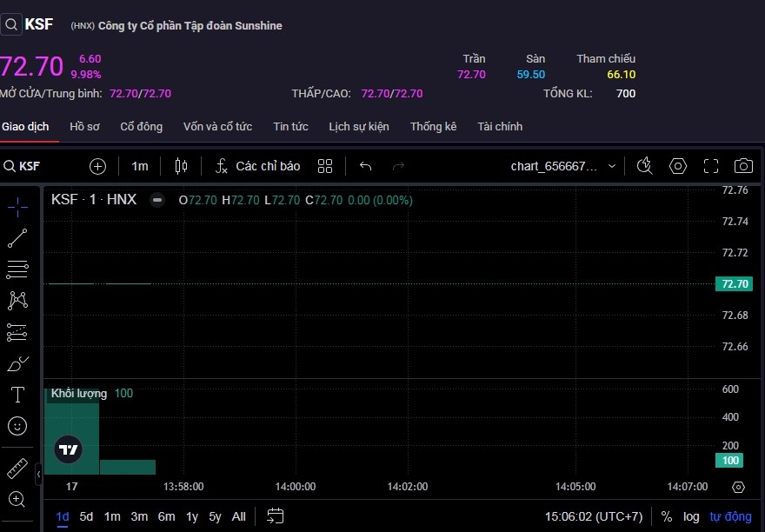The width and height of the screenshot is (765, 532).
Task: Switch to the Hồ sơ tab
Action: 84,126
